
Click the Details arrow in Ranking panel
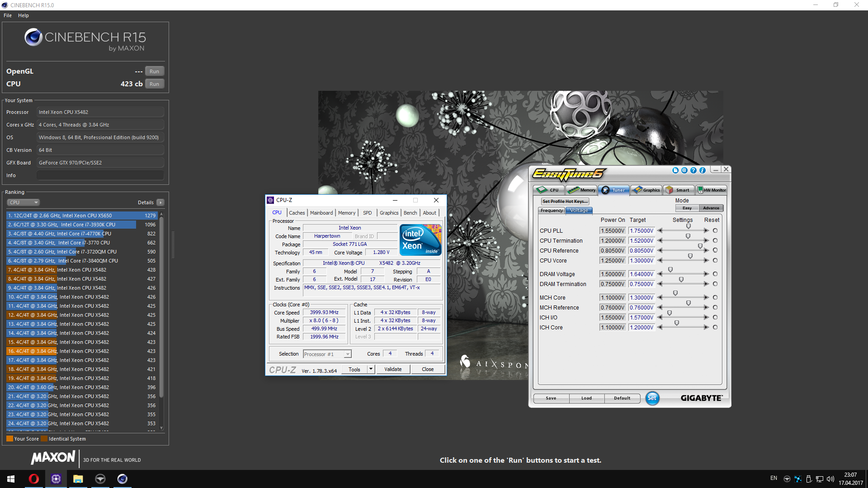tap(160, 202)
